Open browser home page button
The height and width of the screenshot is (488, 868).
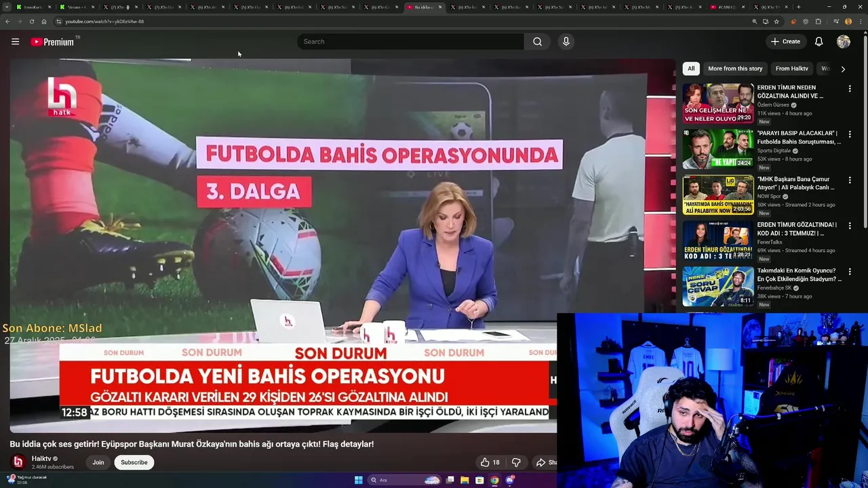pyautogui.click(x=44, y=21)
